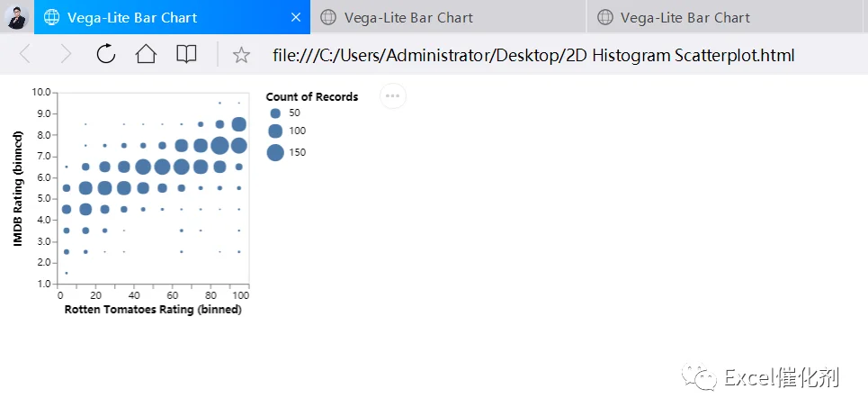This screenshot has height=416, width=868.
Task: Click the 100 legend circle
Action: point(275,131)
